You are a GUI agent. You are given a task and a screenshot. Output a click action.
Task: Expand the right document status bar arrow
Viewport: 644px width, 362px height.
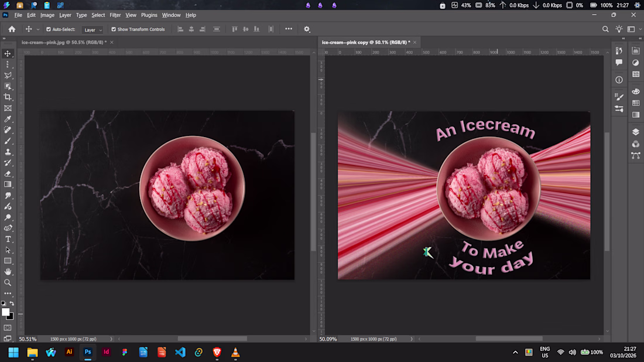412,339
